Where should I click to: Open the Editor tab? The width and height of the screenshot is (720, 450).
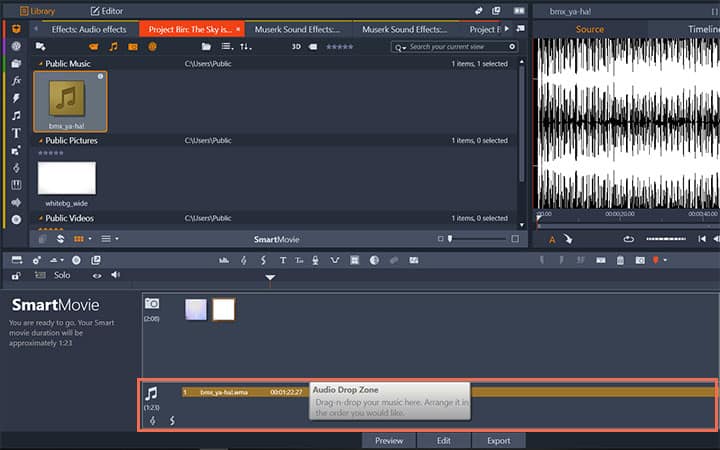pos(106,10)
